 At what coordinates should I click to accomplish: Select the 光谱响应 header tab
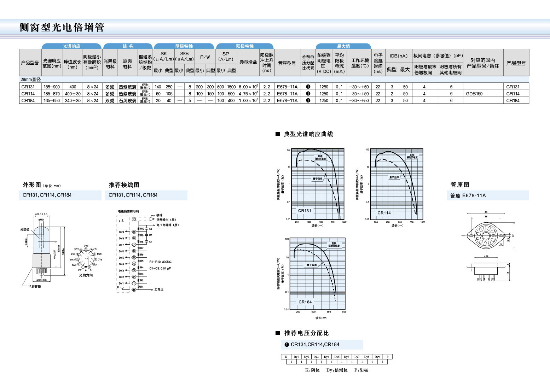(71, 46)
